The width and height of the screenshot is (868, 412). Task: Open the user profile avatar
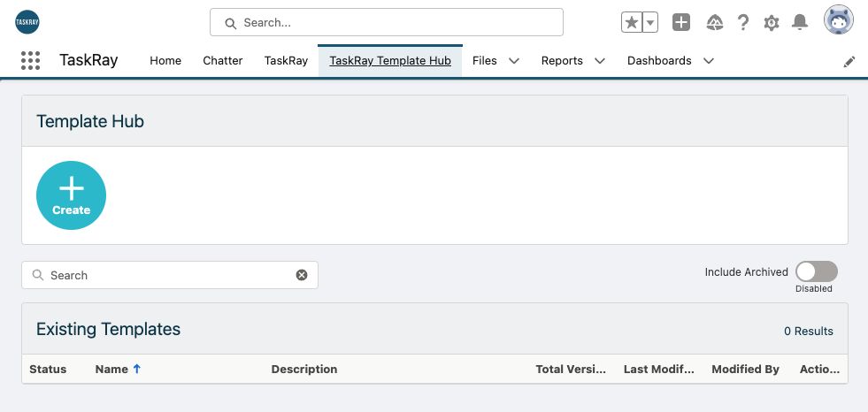pyautogui.click(x=838, y=20)
